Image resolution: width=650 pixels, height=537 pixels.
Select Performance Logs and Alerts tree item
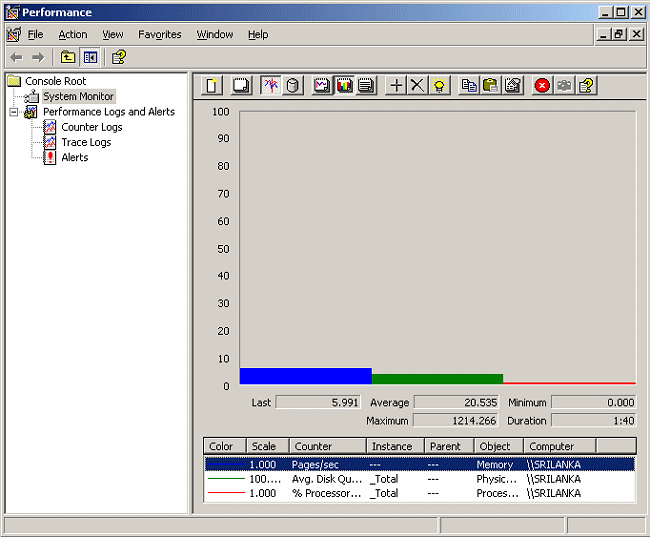109,112
